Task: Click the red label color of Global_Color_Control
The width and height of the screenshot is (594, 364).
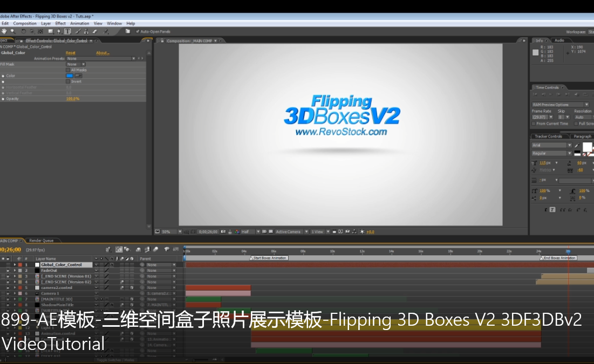Action: click(x=20, y=265)
